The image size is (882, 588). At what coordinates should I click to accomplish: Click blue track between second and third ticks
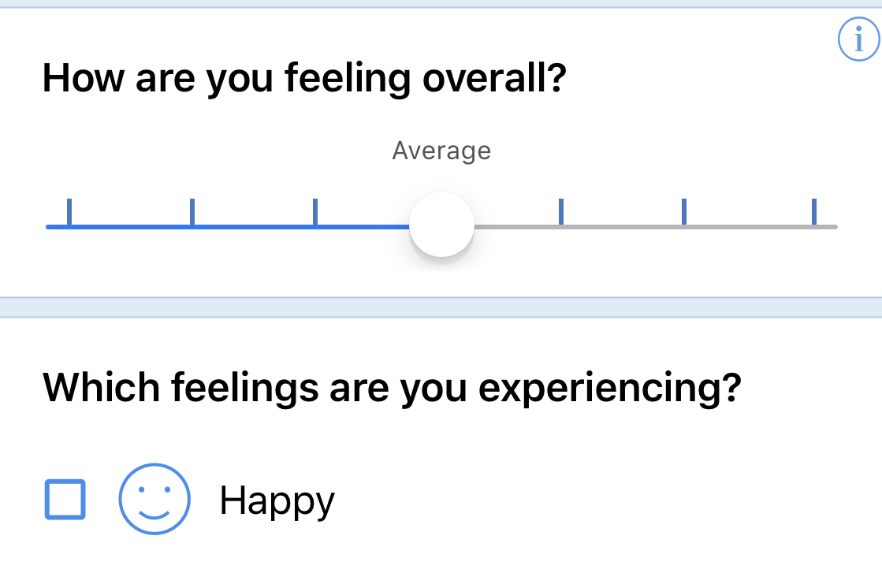tap(254, 227)
